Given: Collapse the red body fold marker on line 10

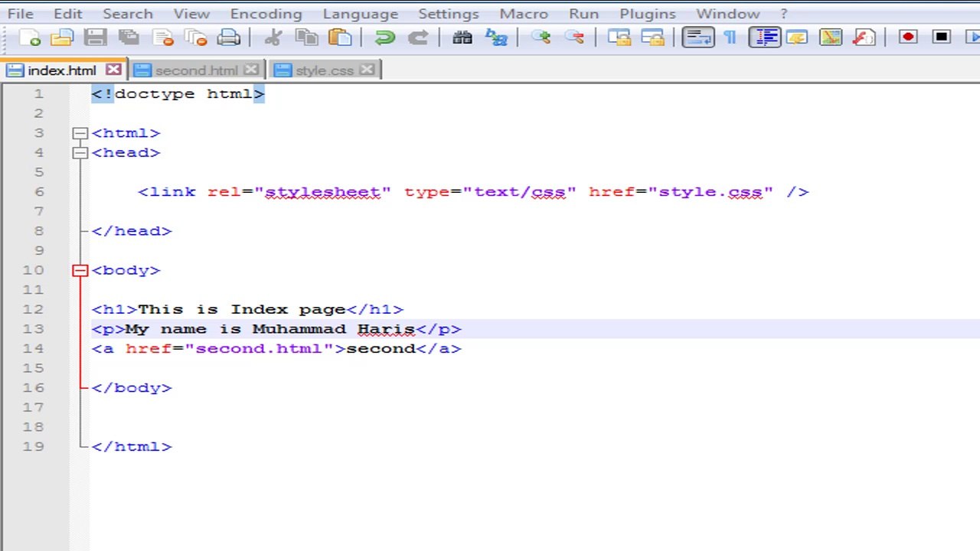Looking at the screenshot, I should [80, 270].
